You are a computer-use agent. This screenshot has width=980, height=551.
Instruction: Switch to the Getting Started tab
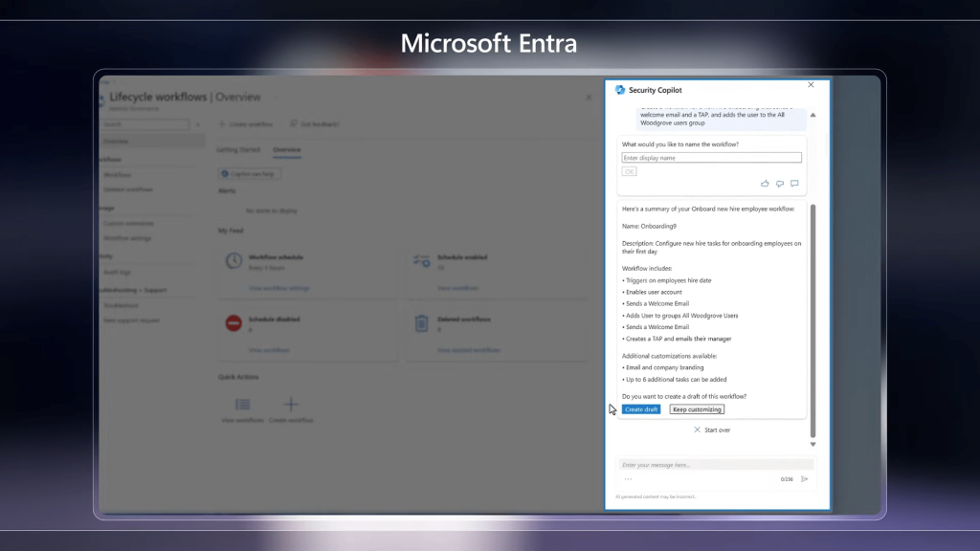237,150
